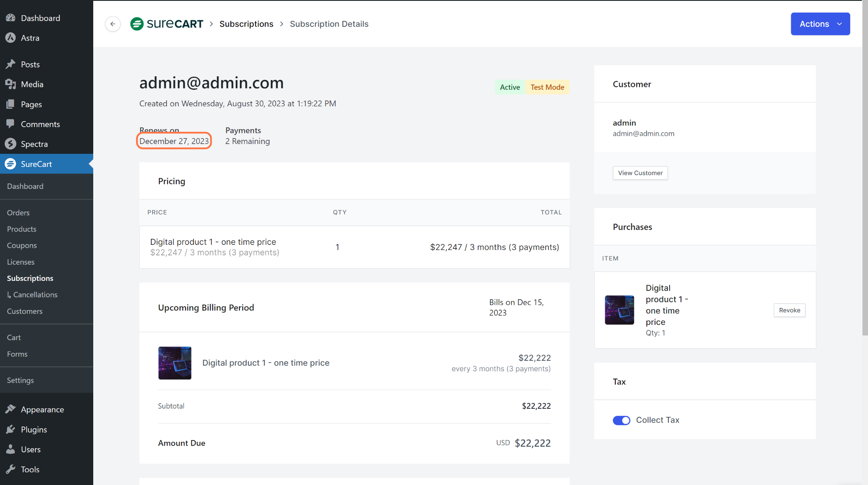
Task: Expand the Actions dropdown menu
Action: point(820,24)
